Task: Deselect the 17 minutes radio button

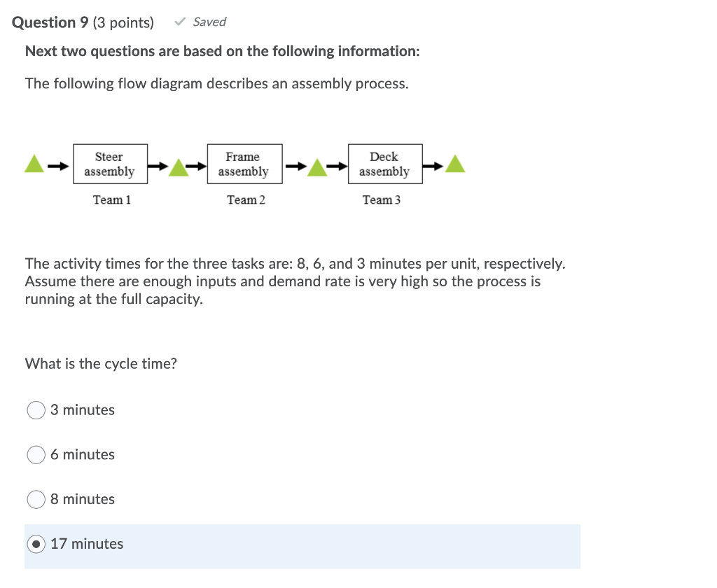Action: pos(36,544)
